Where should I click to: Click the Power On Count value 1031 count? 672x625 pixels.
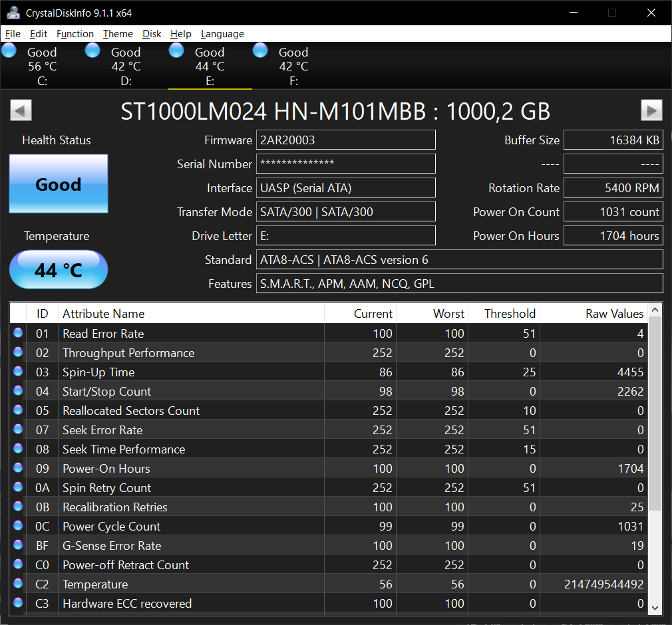613,212
